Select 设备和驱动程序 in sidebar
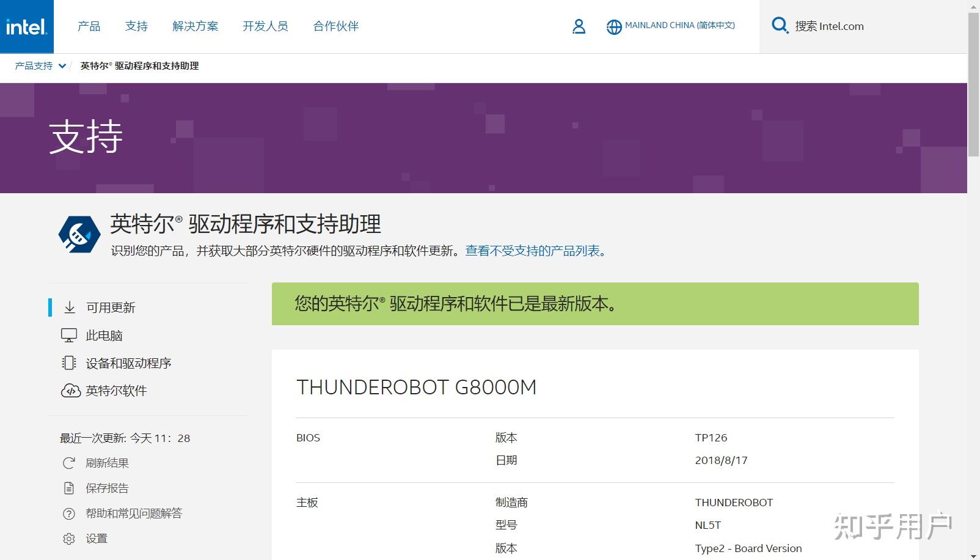This screenshot has width=980, height=560. (129, 363)
